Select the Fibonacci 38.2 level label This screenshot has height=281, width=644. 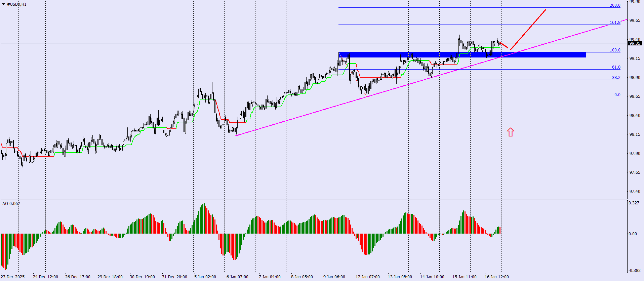616,78
